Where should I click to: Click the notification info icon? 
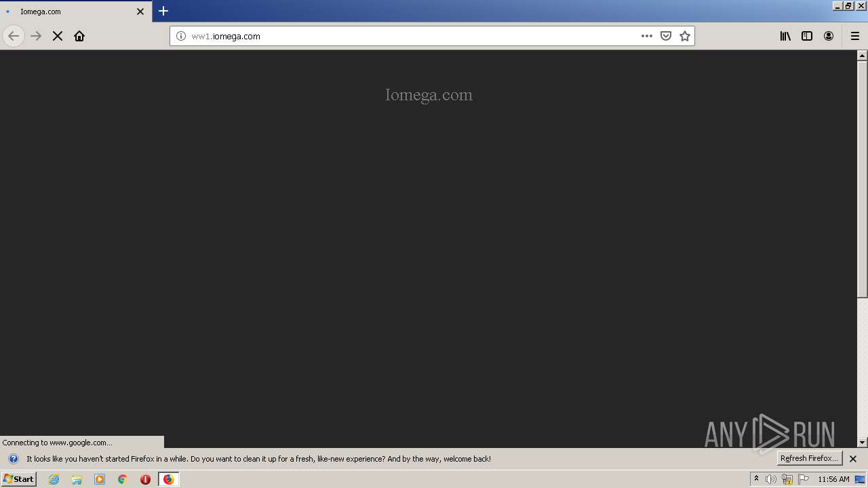(x=13, y=459)
